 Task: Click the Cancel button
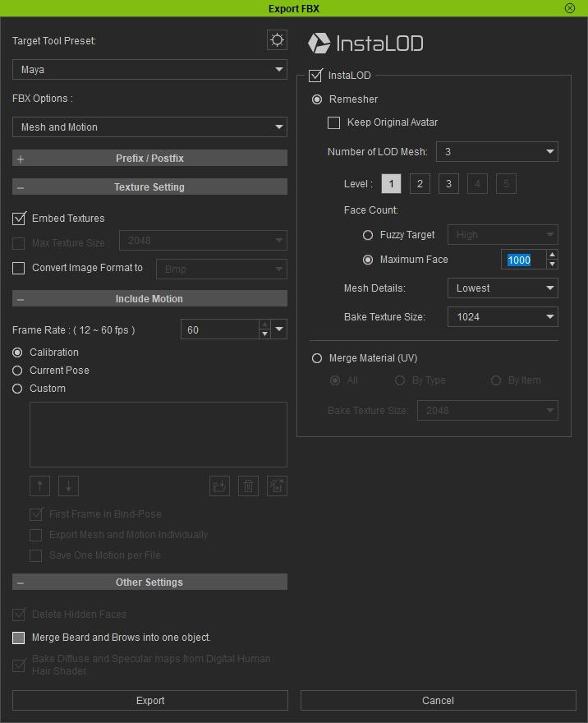(438, 701)
